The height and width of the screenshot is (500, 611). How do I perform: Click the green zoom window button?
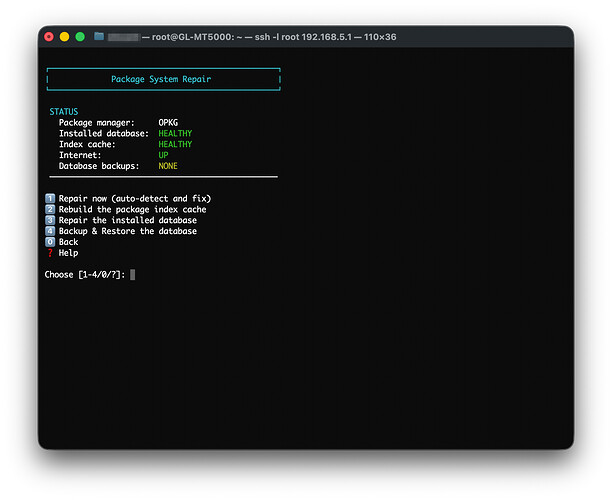80,37
